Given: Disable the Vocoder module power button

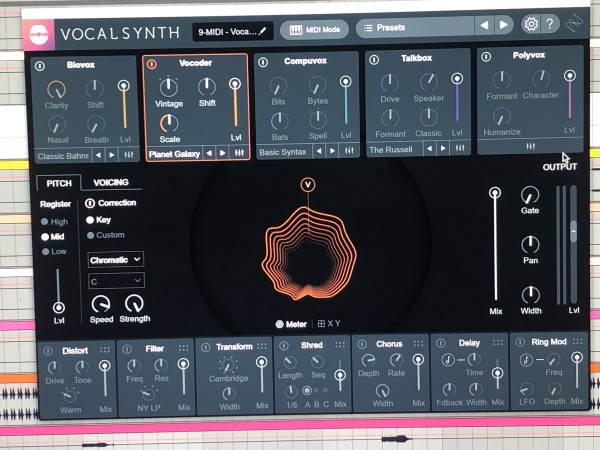Looking at the screenshot, I should (x=152, y=64).
